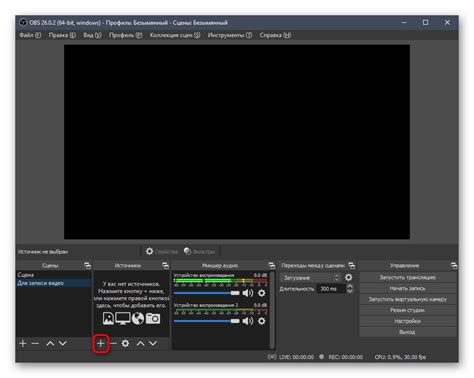Image resolution: width=474 pixels, height=378 pixels.
Task: Click Начать запись button
Action: point(407,288)
